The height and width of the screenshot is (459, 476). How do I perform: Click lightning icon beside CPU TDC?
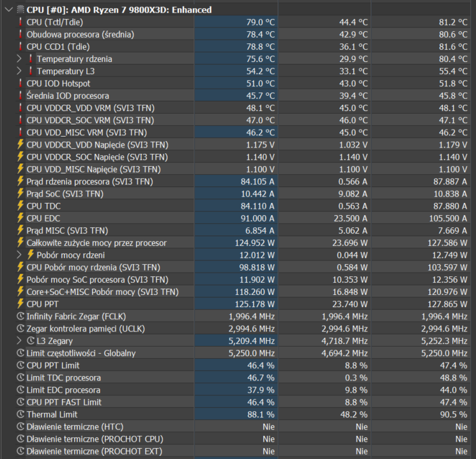tap(20, 206)
